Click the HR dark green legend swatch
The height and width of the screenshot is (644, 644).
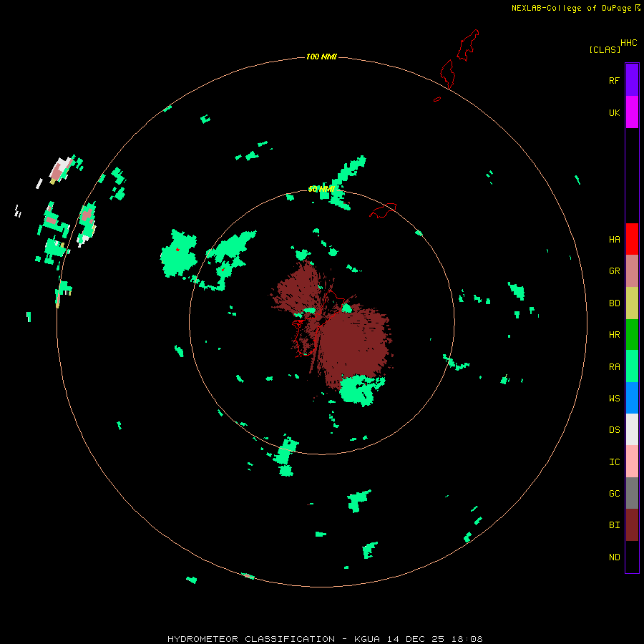pos(632,335)
